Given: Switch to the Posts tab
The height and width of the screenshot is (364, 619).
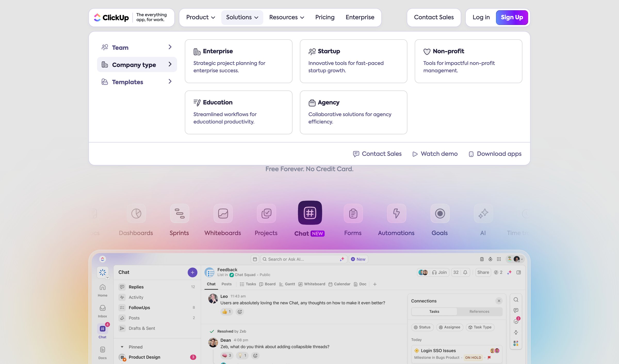Looking at the screenshot, I should click(x=226, y=284).
